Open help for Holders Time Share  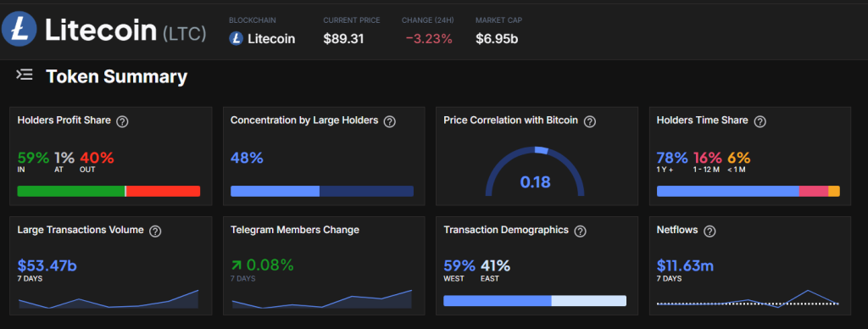(760, 121)
